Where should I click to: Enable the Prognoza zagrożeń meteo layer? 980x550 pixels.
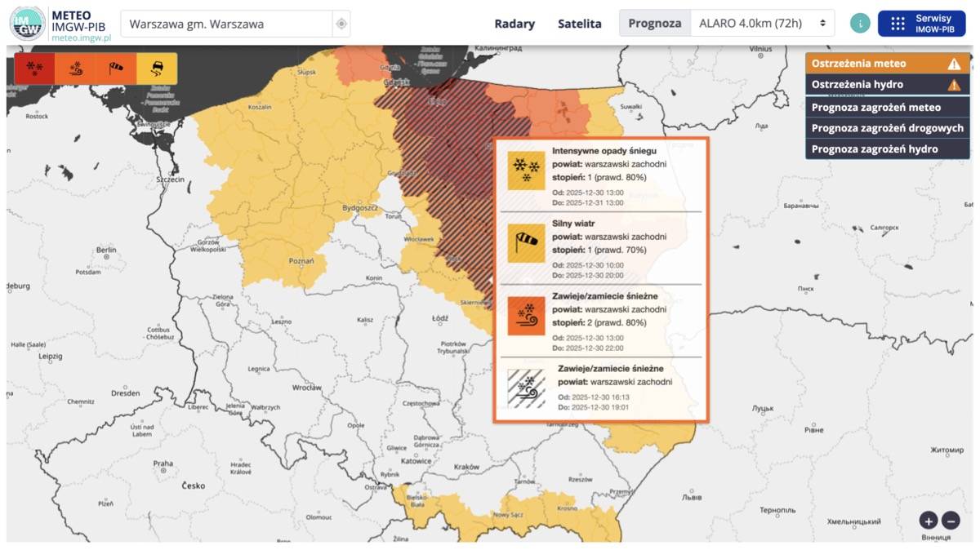coord(887,107)
